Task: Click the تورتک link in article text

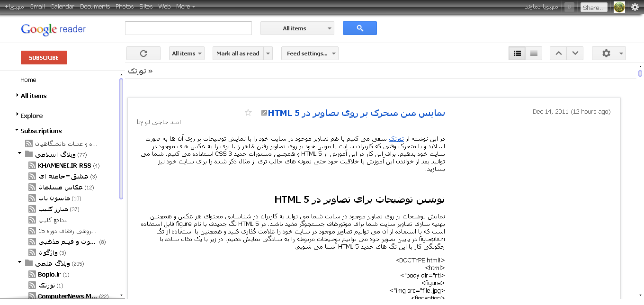Action: [396, 139]
